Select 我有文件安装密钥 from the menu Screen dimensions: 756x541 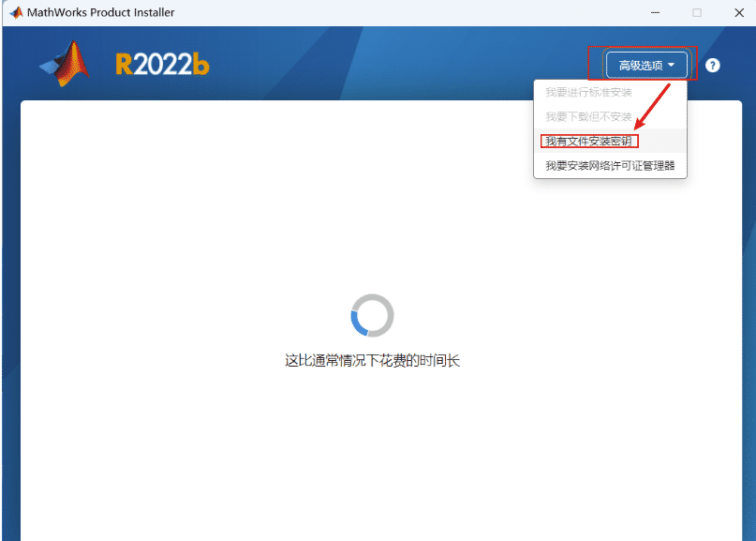coord(610,141)
